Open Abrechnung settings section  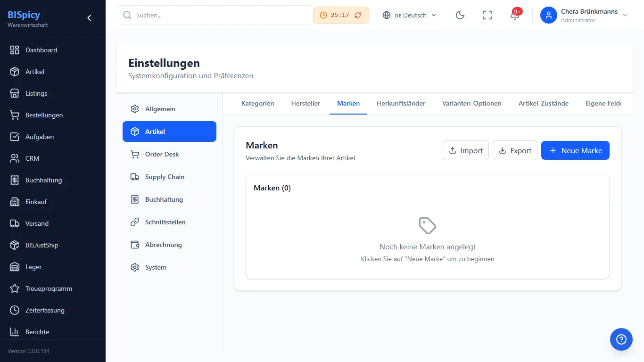[x=169, y=245]
